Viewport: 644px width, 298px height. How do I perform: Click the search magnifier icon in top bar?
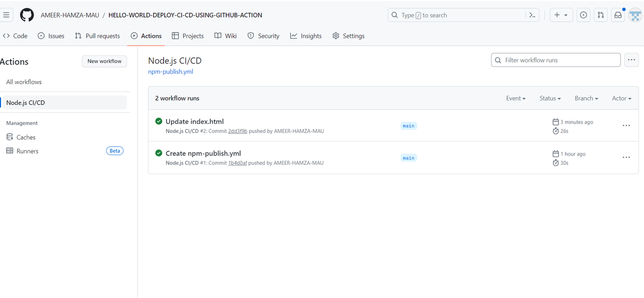pyautogui.click(x=394, y=15)
